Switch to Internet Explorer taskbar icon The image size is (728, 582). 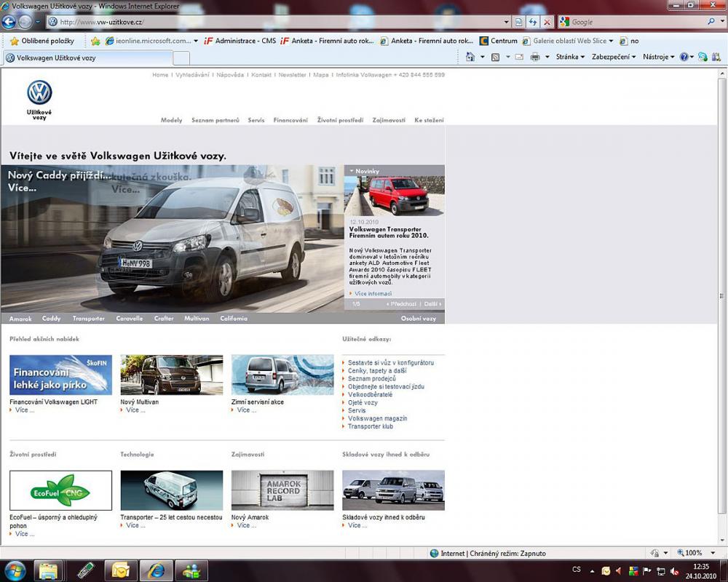click(156, 571)
